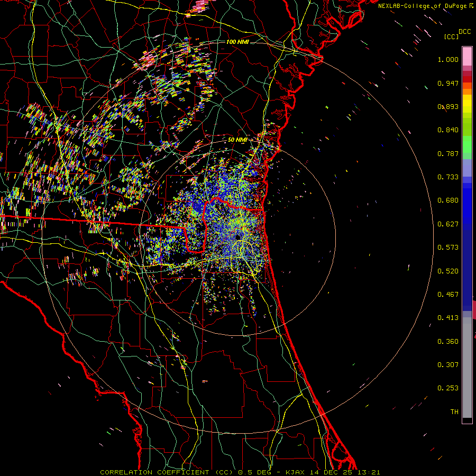Image resolution: width=476 pixels, height=476 pixels.
Task: Click the 0.413 value on the color scale
Action: (x=448, y=318)
